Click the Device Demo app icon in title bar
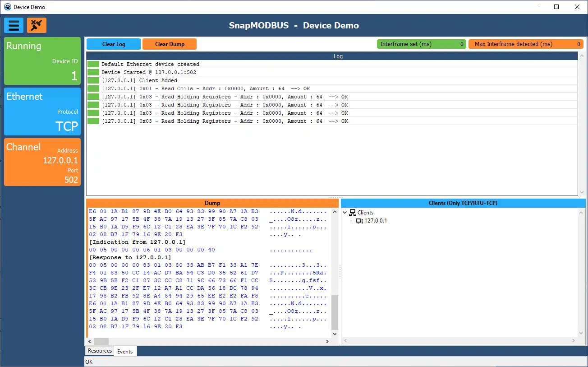 (7, 7)
